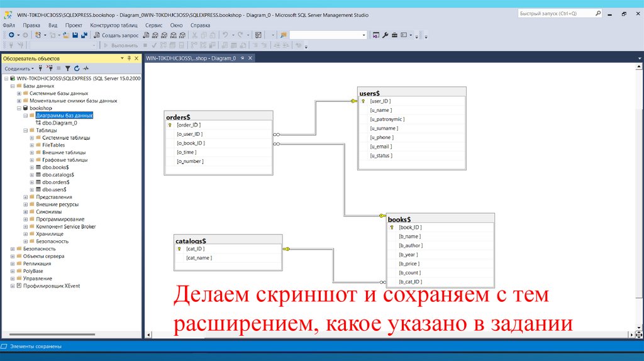
Task: Click the orders$ table title bar
Action: click(218, 117)
